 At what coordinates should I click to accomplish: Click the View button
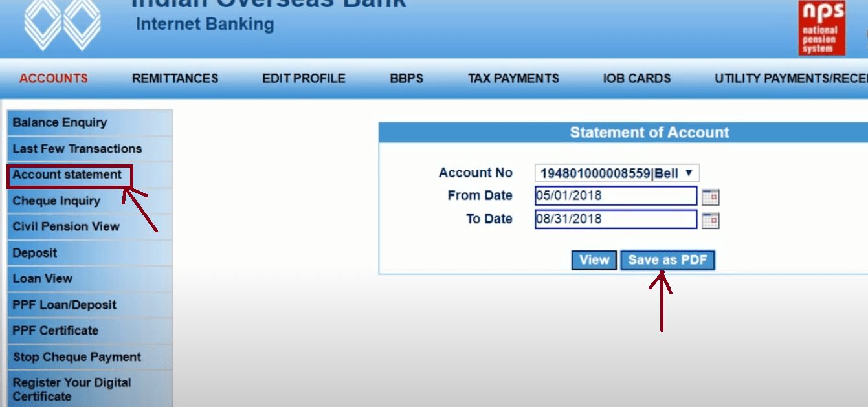594,259
